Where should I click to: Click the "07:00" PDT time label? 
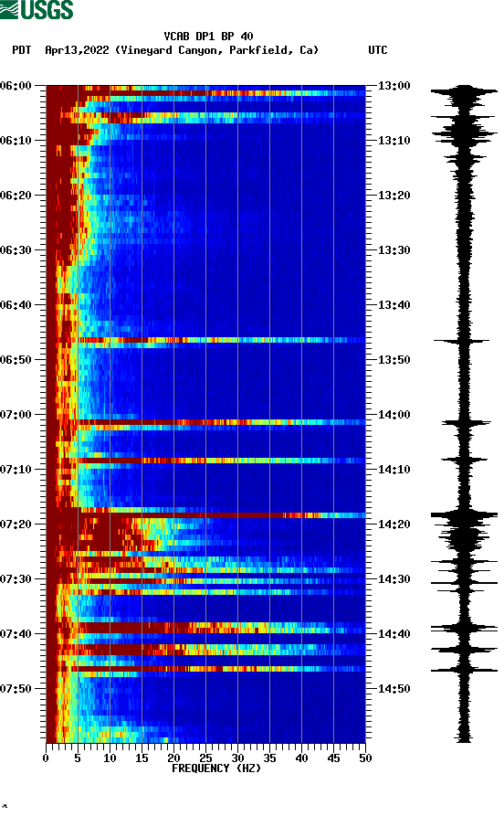tap(16, 415)
